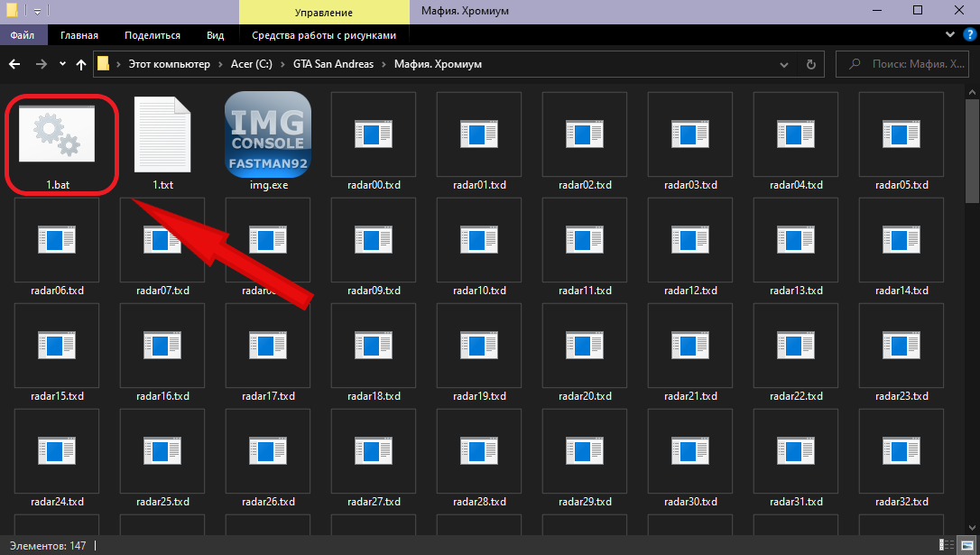Expand chevron after Acer (C:) breadcrumb
The image size is (980, 555).
click(282, 64)
